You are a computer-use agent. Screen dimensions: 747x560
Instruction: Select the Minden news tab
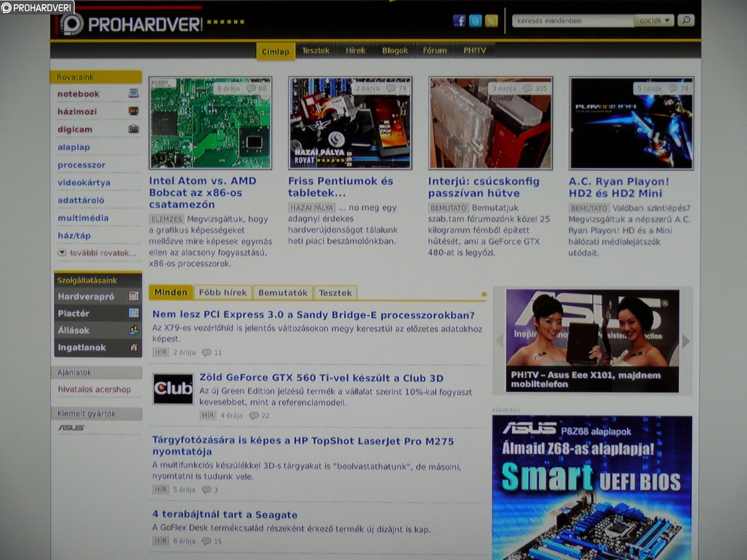170,292
